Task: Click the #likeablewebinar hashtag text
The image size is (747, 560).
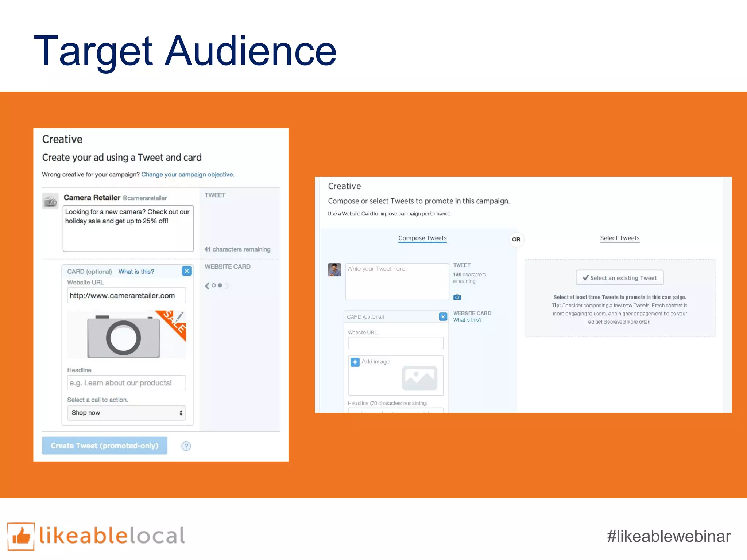Action: tap(669, 536)
